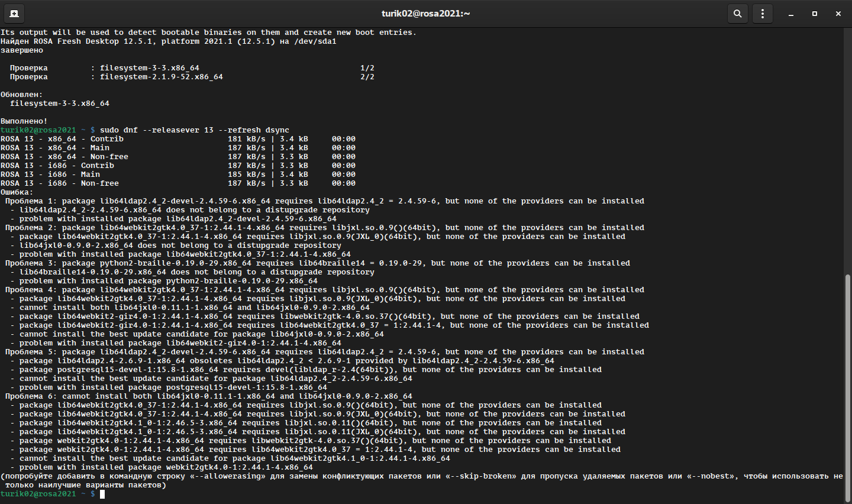Click the "ROSA 13 - x86_64 - Non-free" repository row

[178, 157]
